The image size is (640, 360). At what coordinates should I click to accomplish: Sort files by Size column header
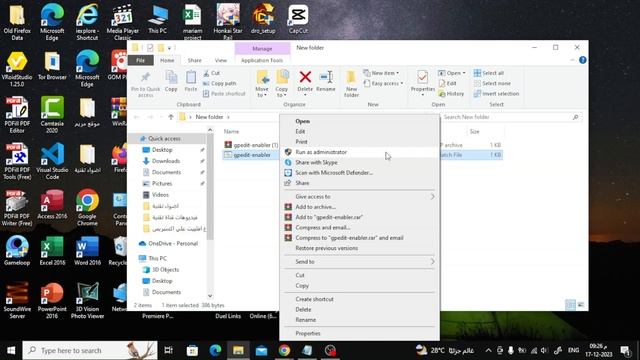coord(474,131)
